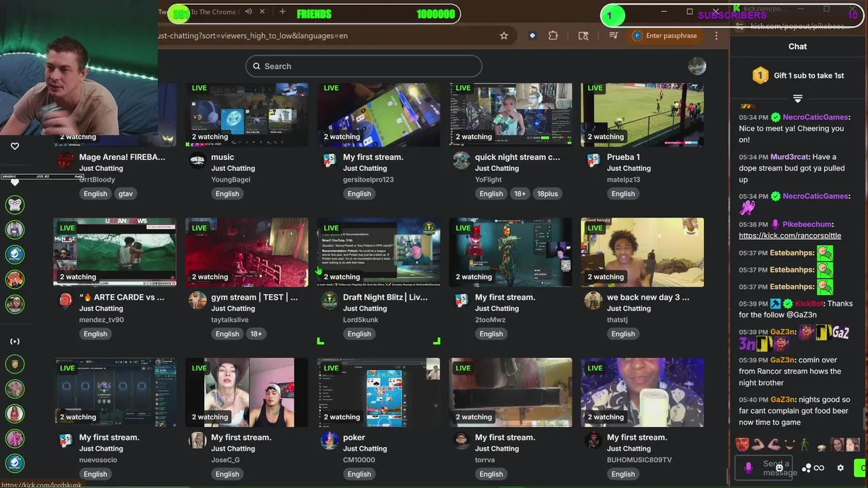Viewport: 868px width, 488px height.
Task: Open the user avatar menu beside the search bar
Action: (697, 66)
